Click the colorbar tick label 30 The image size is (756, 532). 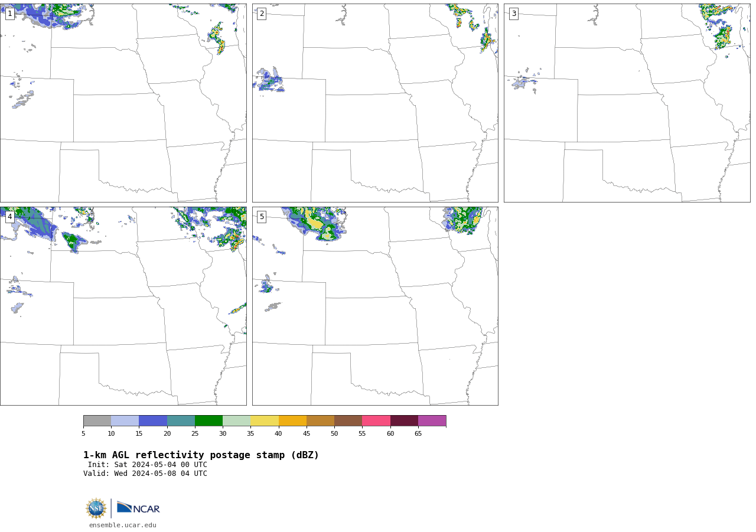click(223, 433)
